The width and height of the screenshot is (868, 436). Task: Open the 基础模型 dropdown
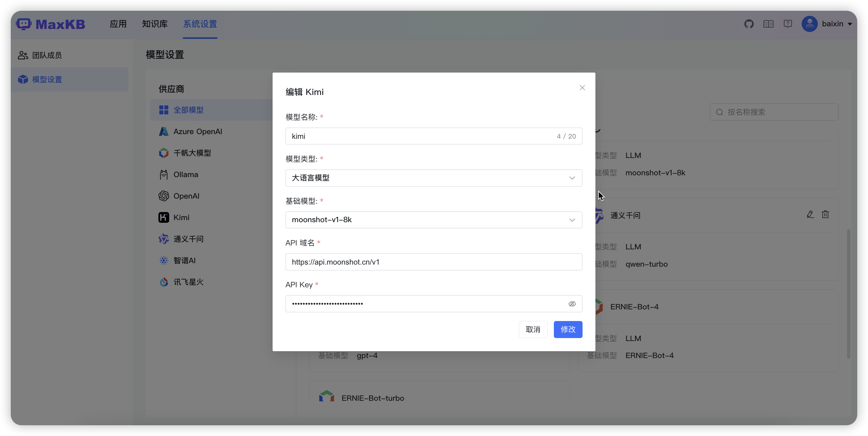(434, 219)
